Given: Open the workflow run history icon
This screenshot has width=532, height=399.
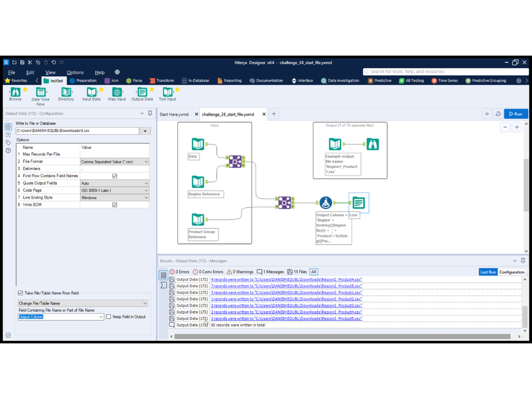Looking at the screenshot, I should point(498,114).
